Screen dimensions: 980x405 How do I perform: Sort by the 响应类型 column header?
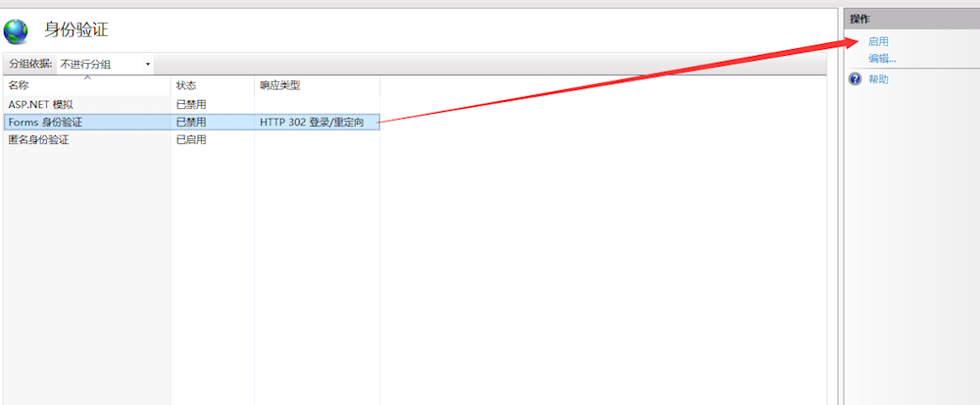[x=279, y=86]
